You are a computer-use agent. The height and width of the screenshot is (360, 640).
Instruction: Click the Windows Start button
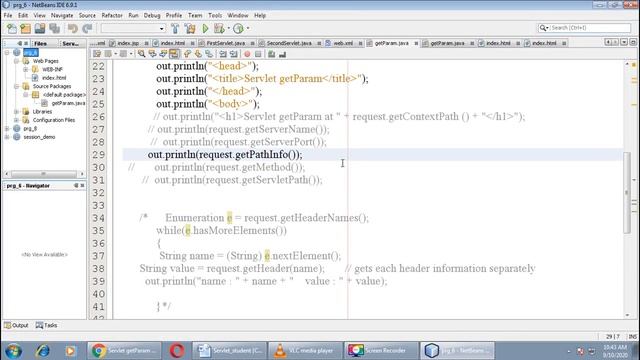point(13,351)
